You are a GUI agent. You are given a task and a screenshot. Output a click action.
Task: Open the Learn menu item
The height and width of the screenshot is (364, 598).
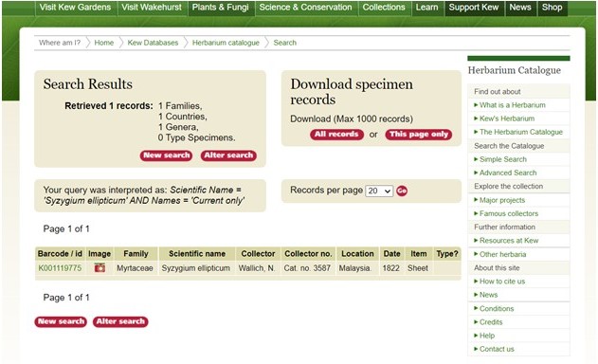click(x=426, y=8)
